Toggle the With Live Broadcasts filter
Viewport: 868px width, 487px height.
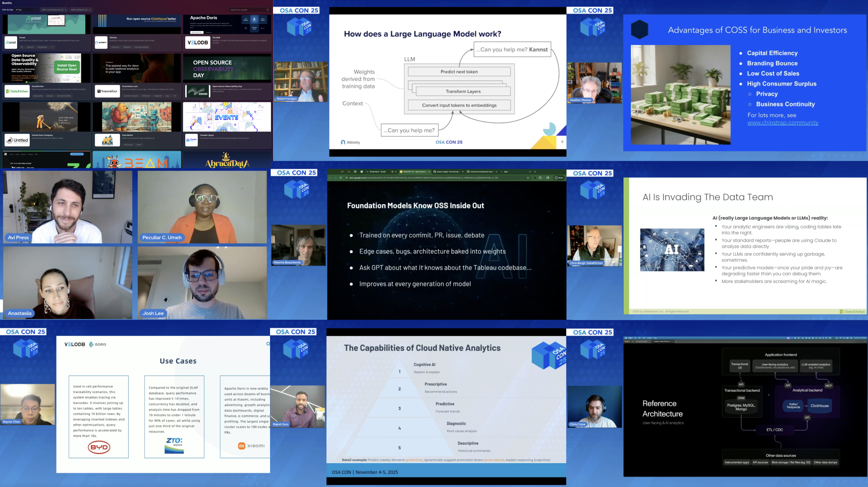pos(54,10)
